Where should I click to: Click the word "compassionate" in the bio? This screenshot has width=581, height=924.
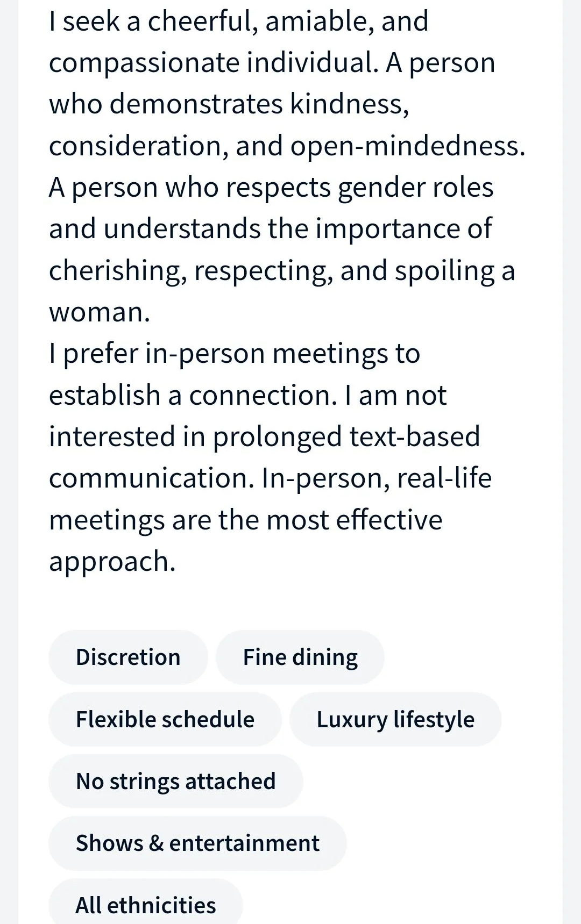[x=144, y=63]
